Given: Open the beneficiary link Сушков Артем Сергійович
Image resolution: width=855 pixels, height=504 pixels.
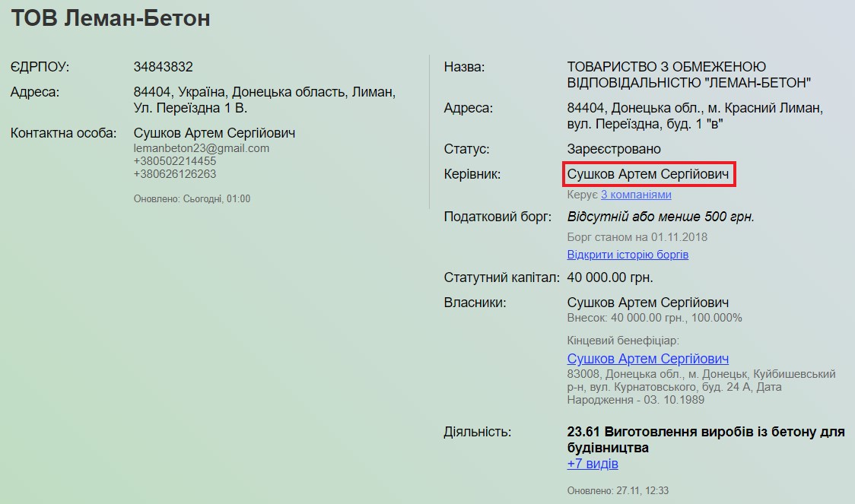Looking at the screenshot, I should coord(648,359).
